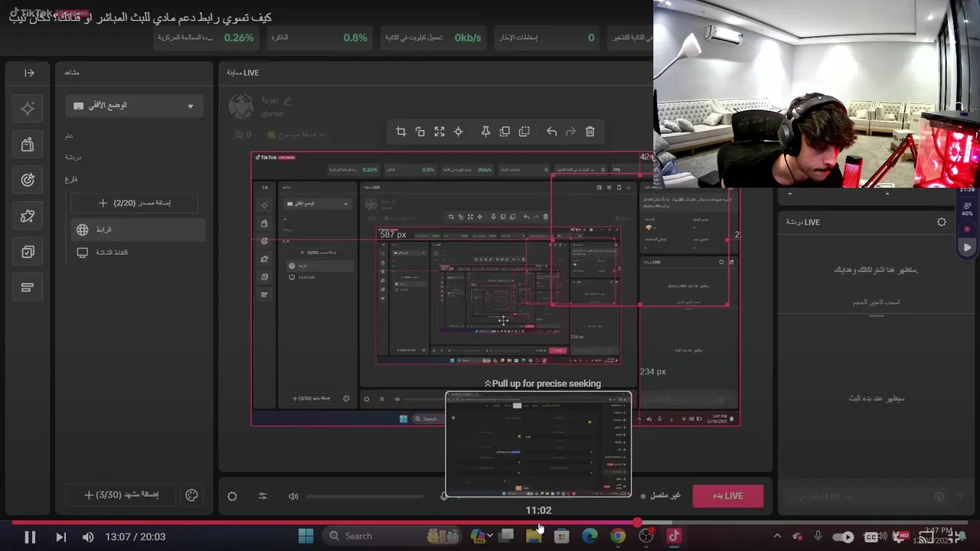
Task: Click the duplicate layers icon in toolbar
Action: 505,132
